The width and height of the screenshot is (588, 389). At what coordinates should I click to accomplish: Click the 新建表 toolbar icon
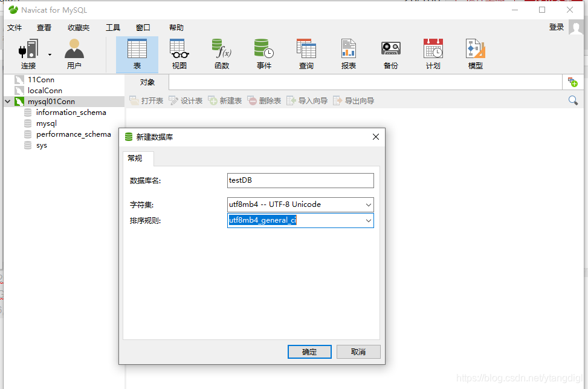pyautogui.click(x=224, y=100)
